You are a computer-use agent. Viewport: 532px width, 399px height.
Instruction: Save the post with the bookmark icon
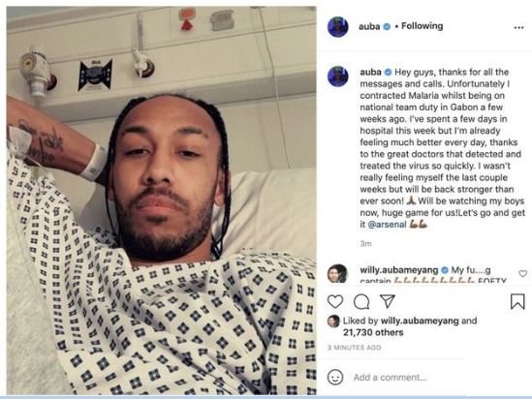coord(517,301)
